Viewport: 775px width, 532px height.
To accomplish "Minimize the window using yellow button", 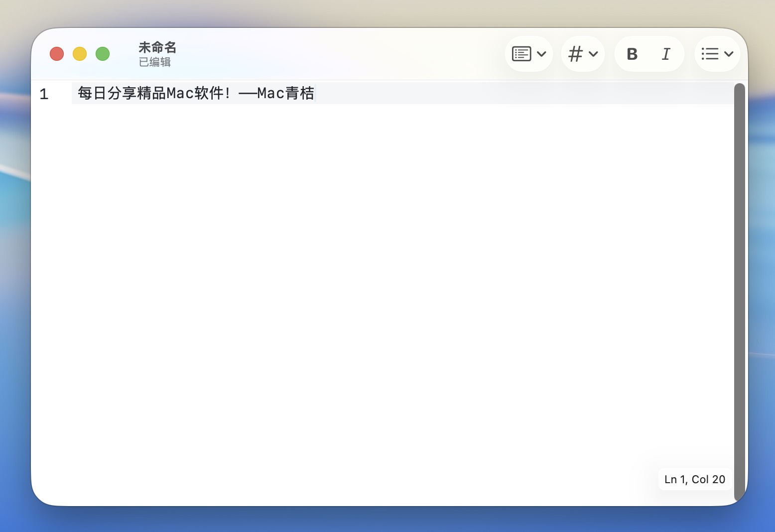I will pyautogui.click(x=80, y=54).
